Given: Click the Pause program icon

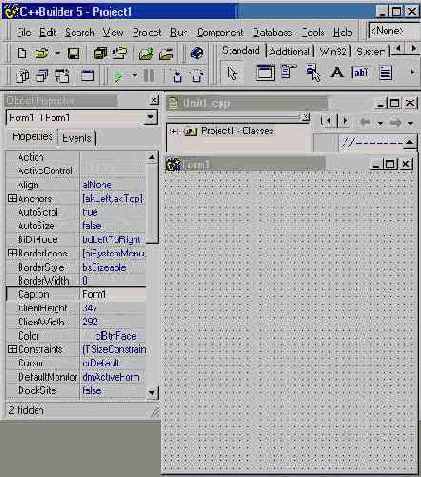Looking at the screenshot, I should tap(149, 76).
